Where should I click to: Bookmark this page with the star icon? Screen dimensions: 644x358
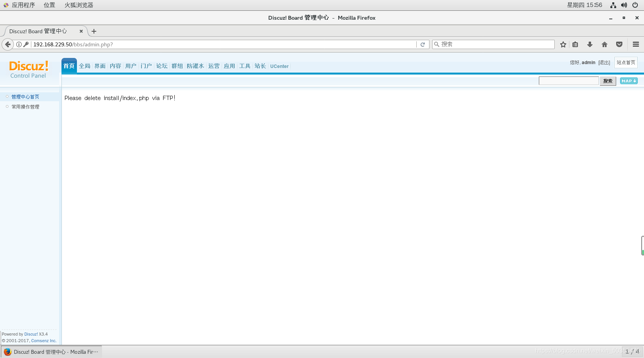563,44
